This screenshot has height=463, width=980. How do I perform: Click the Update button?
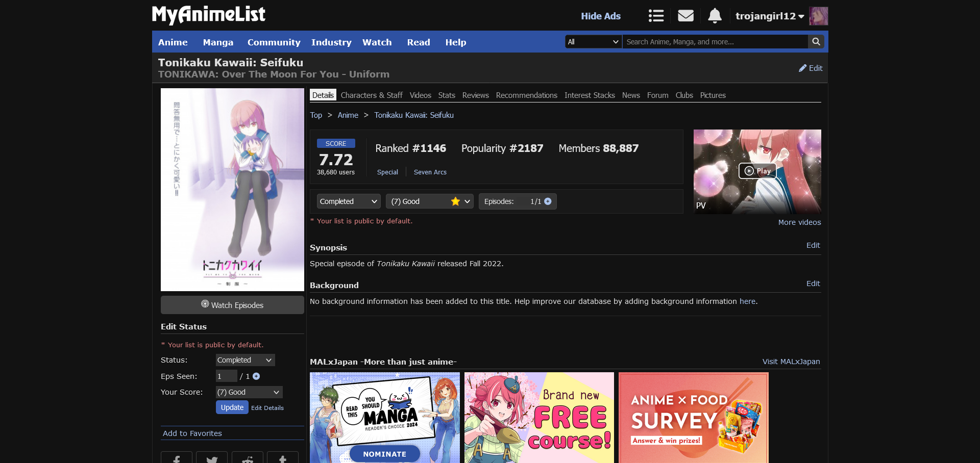tap(232, 407)
